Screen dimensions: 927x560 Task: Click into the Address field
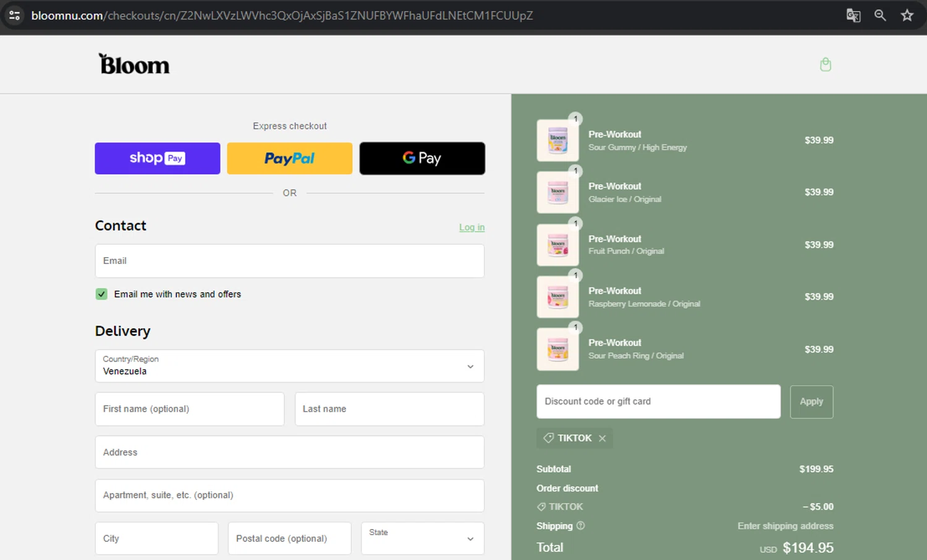(289, 452)
